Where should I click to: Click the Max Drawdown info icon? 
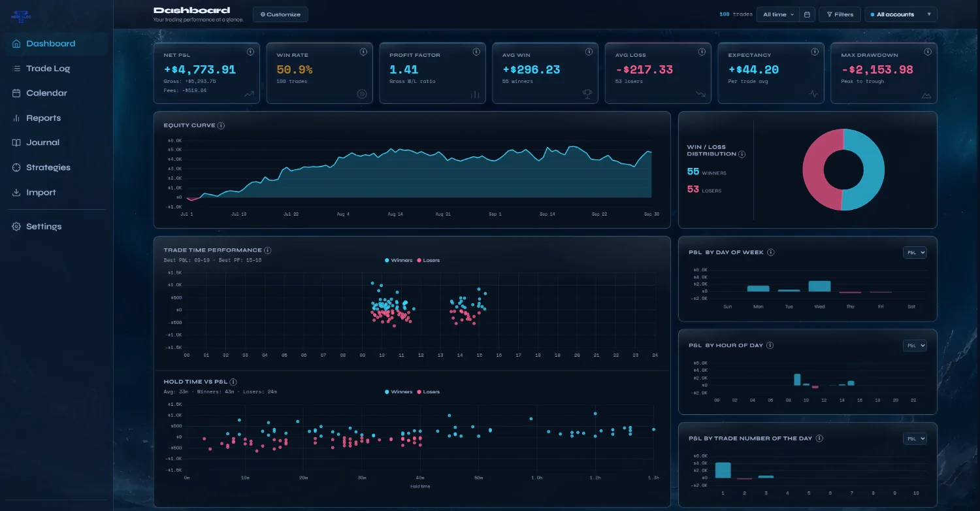[x=928, y=52]
